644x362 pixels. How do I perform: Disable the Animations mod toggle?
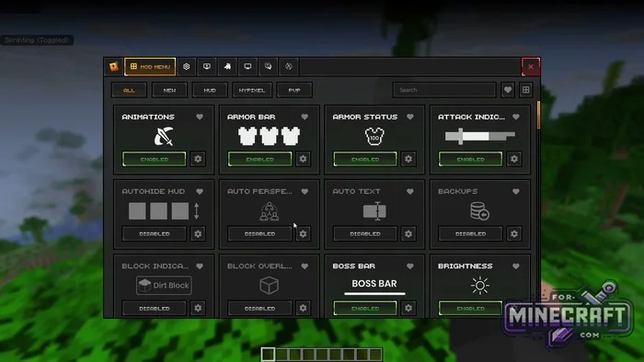point(154,159)
